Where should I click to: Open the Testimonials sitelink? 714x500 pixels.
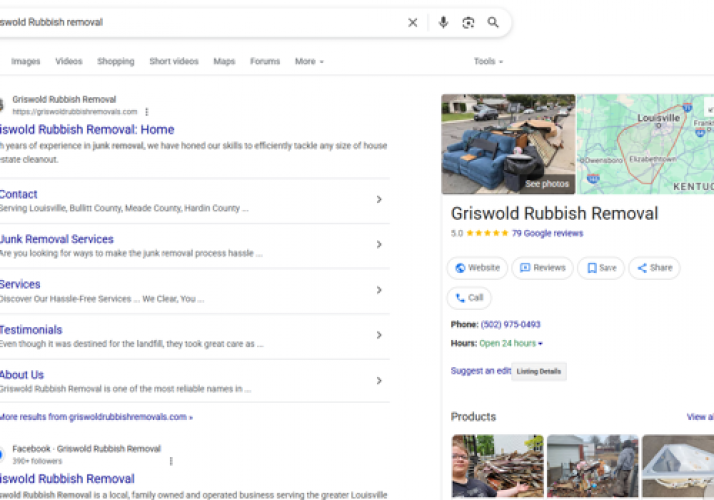(31, 330)
